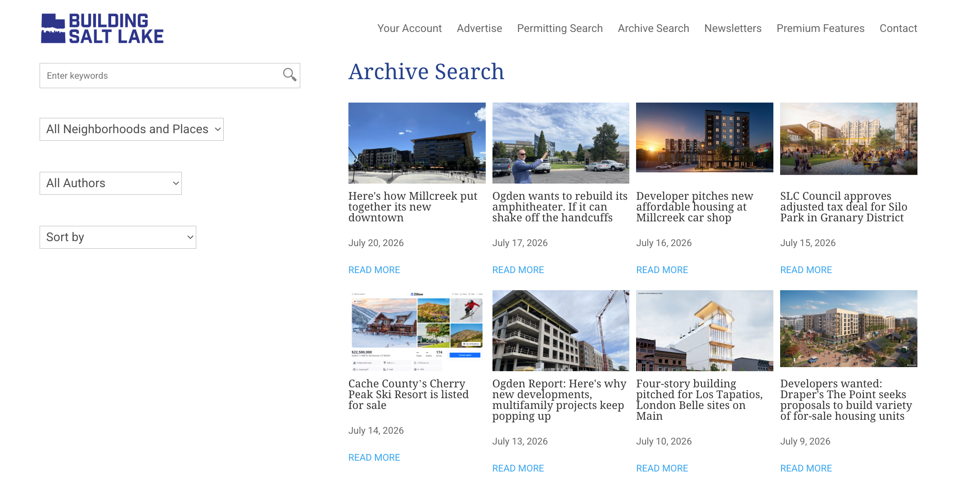Click the Building Salt Lake logo
This screenshot has width=980, height=485.
tap(102, 28)
